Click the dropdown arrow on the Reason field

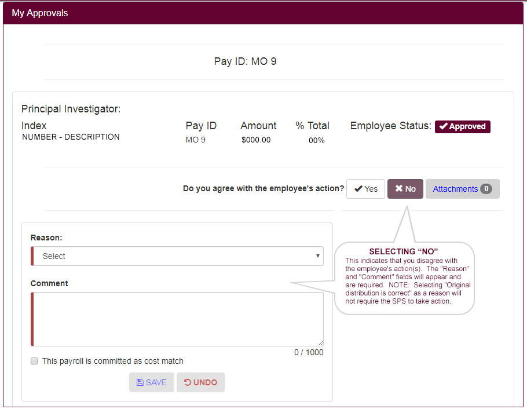click(317, 255)
